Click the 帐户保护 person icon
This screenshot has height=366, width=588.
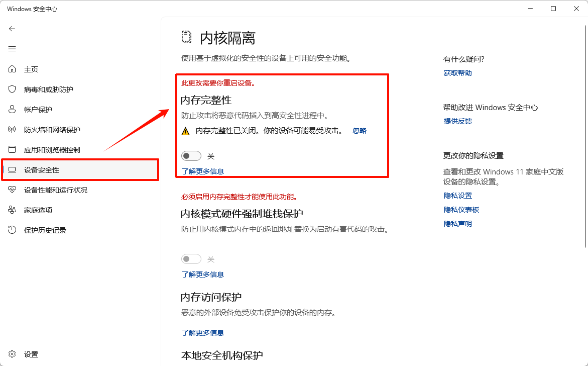(11, 109)
